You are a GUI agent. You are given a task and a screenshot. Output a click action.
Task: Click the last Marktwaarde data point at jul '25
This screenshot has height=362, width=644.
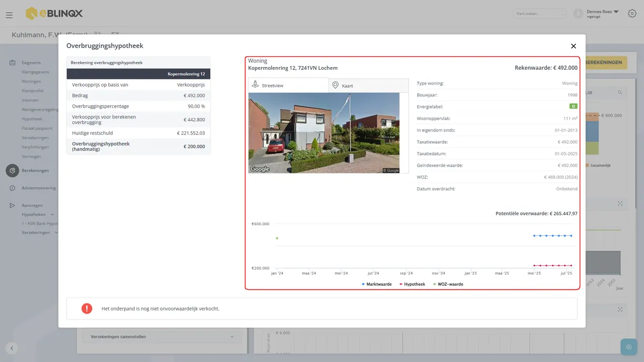pyautogui.click(x=571, y=235)
